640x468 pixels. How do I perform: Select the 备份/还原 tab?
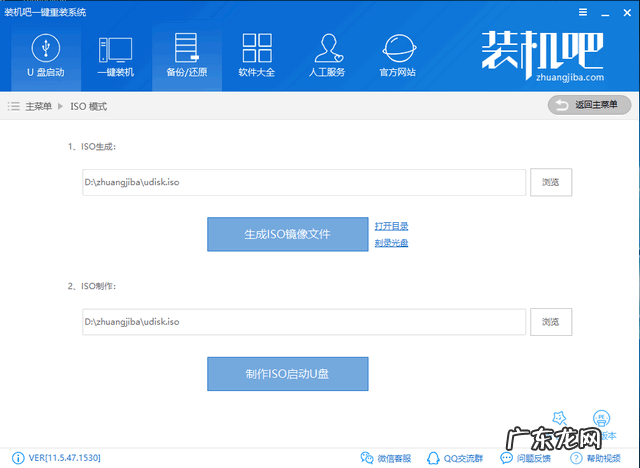[x=187, y=55]
